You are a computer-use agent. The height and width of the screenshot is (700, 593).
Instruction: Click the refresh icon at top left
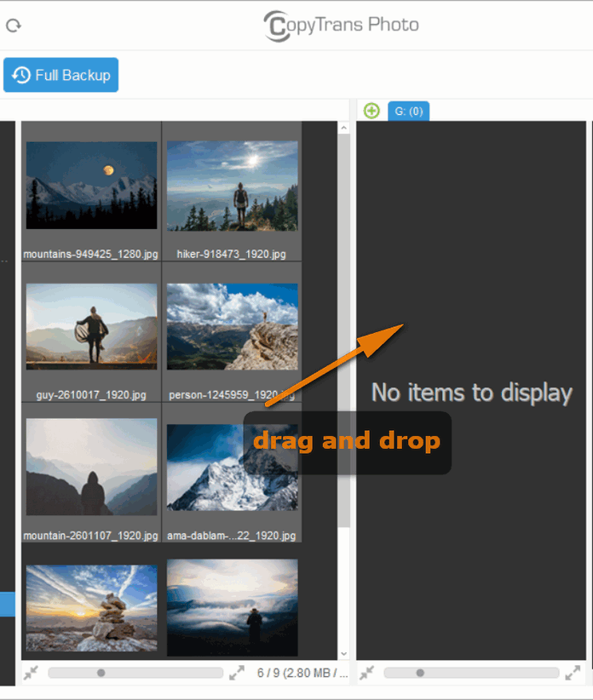14,26
